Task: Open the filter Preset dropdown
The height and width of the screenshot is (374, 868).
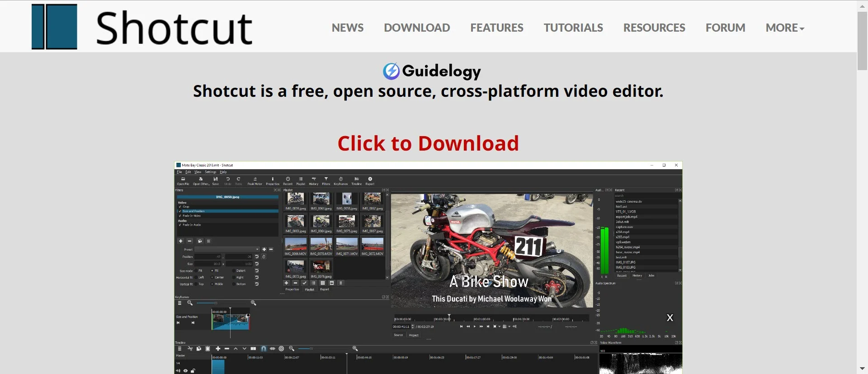Action: click(x=227, y=249)
